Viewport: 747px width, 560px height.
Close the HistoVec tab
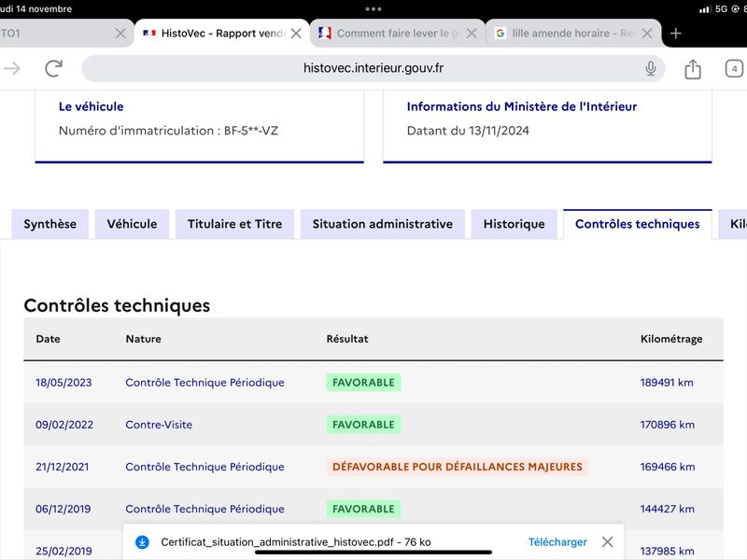[x=296, y=34]
